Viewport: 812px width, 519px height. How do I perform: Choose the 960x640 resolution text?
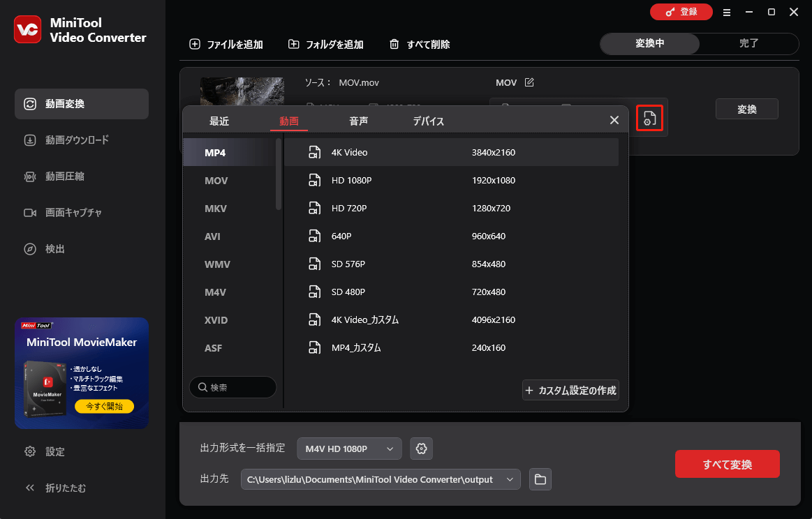click(488, 236)
